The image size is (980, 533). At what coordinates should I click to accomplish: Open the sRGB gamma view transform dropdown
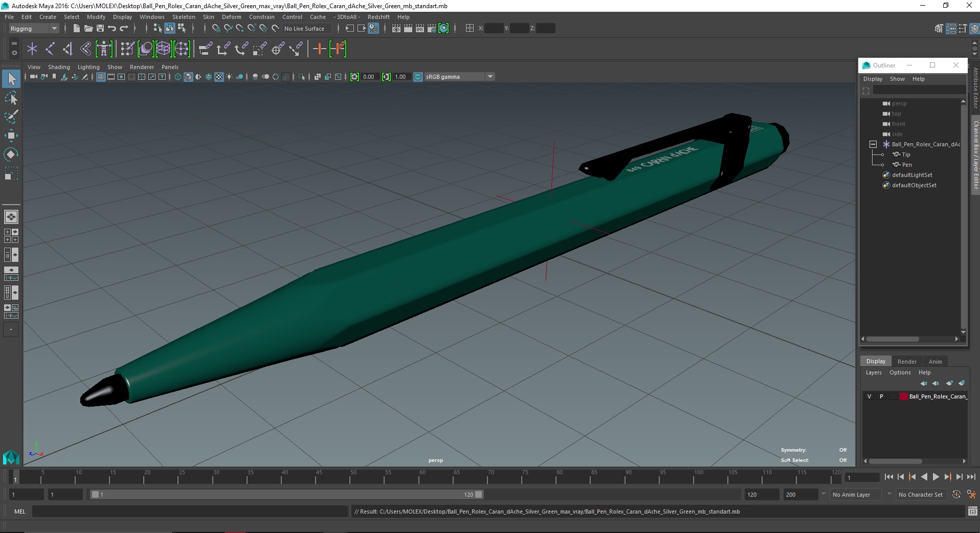tap(459, 77)
